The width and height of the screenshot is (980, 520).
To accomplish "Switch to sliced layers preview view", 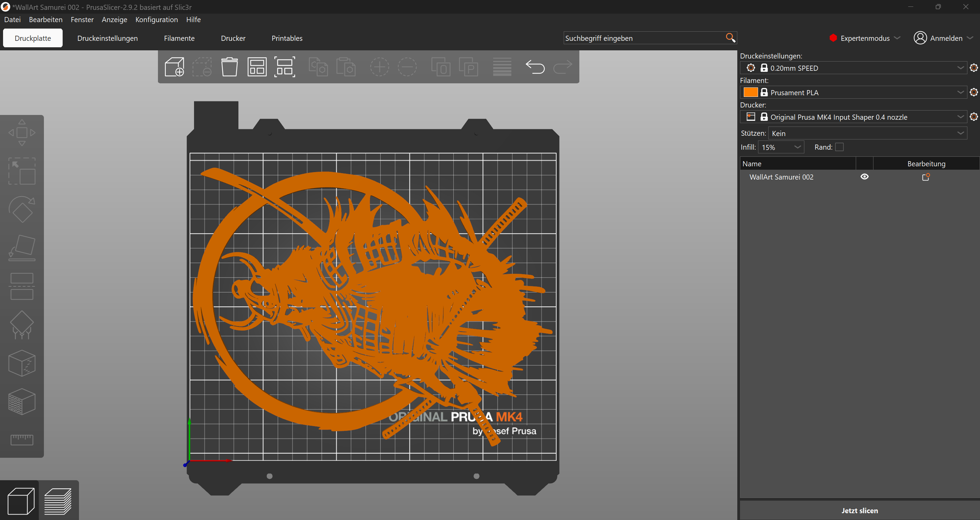I will pos(58,501).
